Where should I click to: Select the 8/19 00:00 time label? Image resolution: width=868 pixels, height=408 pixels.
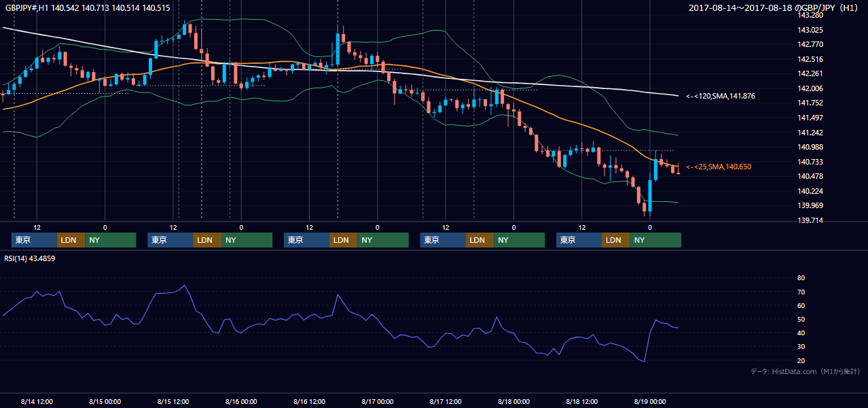[650, 402]
